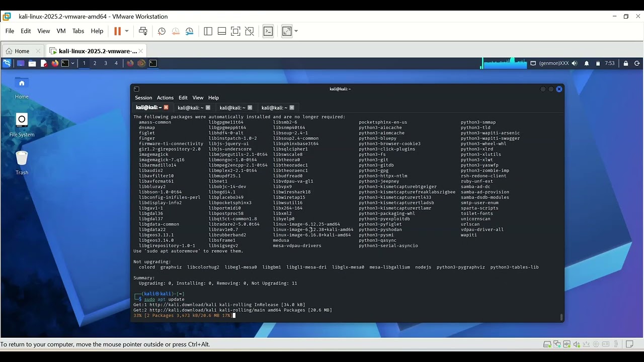Toggle the console view icon
This screenshot has height=362, width=644.
268,31
